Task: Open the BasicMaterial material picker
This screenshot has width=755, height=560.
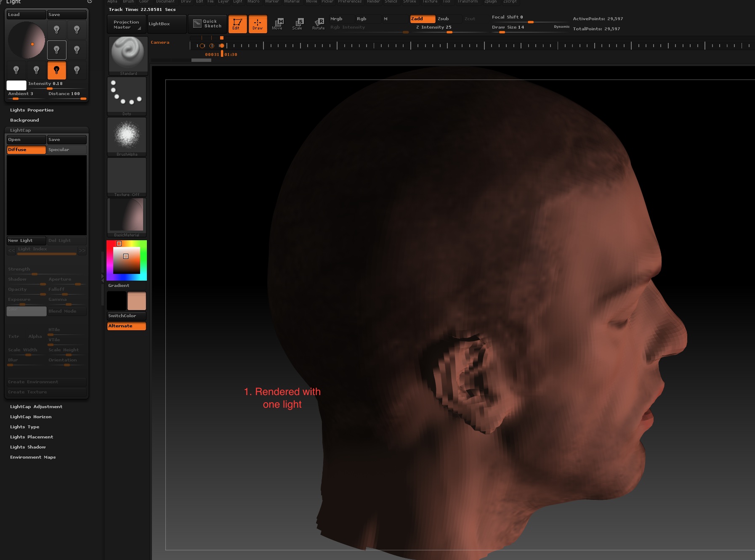Action: (x=127, y=218)
